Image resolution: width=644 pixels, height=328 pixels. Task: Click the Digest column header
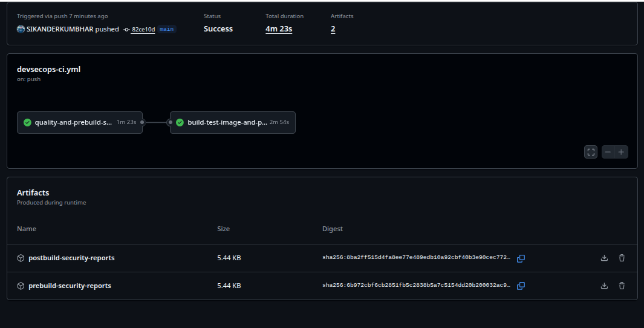pos(332,229)
